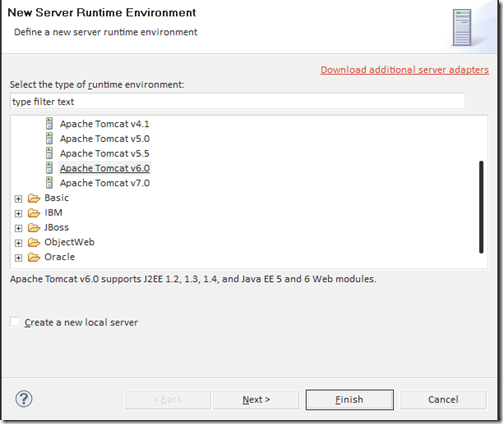Click the Finish button

coord(349,399)
